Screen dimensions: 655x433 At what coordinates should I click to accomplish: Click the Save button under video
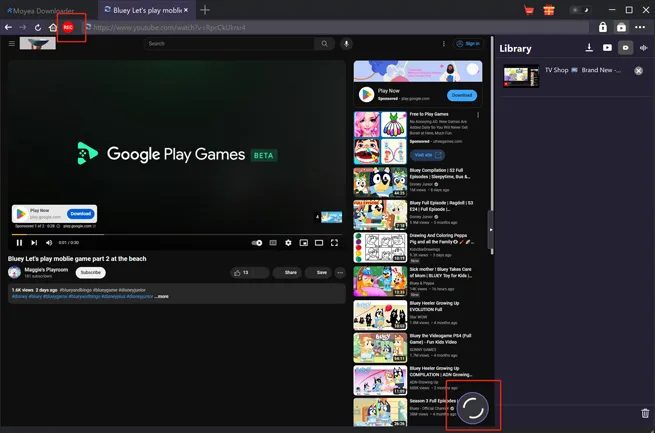click(x=318, y=273)
